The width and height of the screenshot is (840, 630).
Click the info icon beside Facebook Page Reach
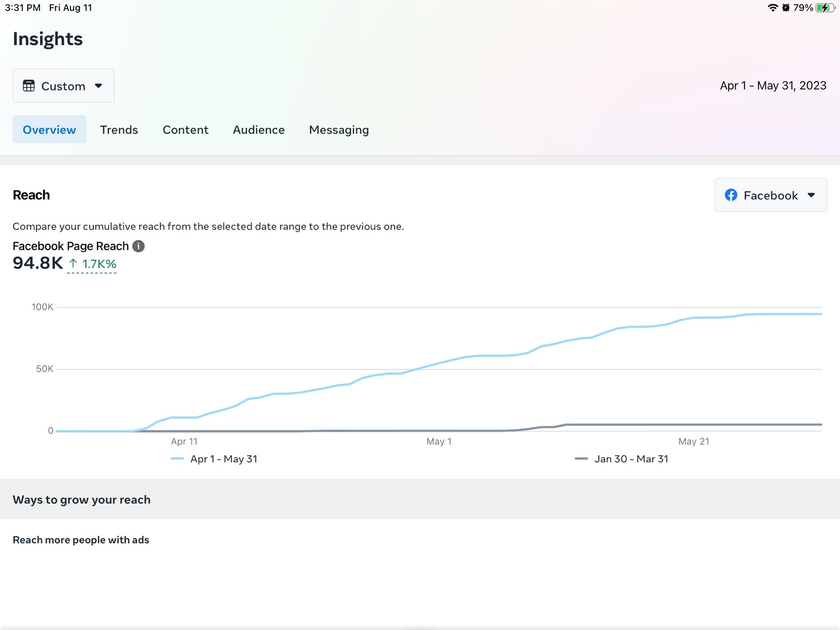[139, 246]
